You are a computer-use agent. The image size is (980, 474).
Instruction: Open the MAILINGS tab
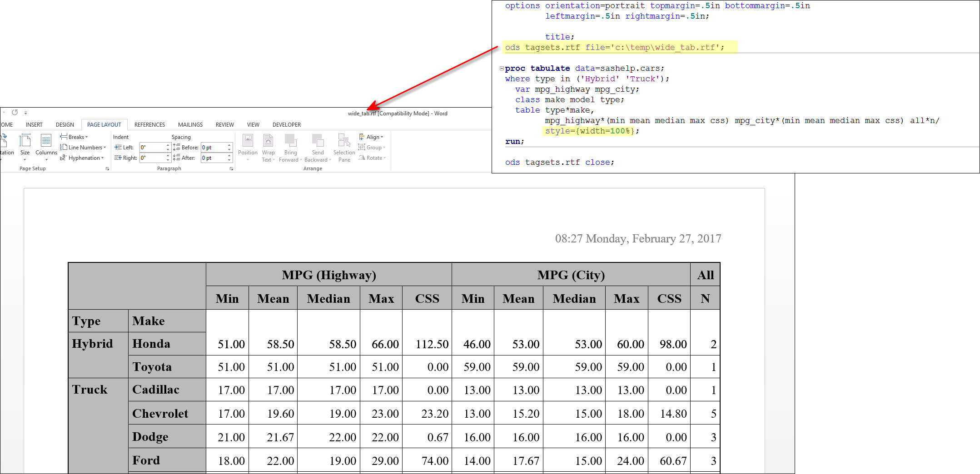tap(190, 124)
